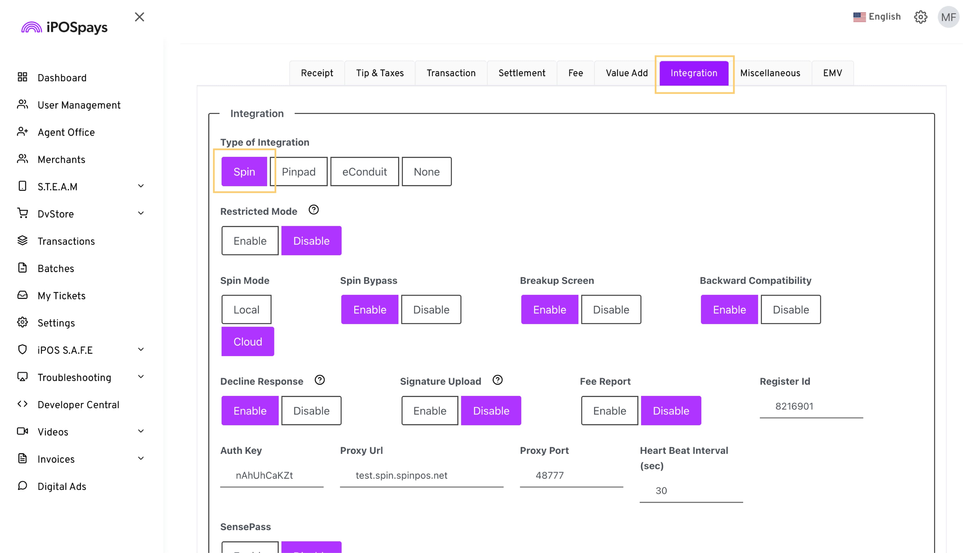Viewport: 980px width, 553px height.
Task: Click the S.T.E.A.M device icon
Action: point(22,186)
